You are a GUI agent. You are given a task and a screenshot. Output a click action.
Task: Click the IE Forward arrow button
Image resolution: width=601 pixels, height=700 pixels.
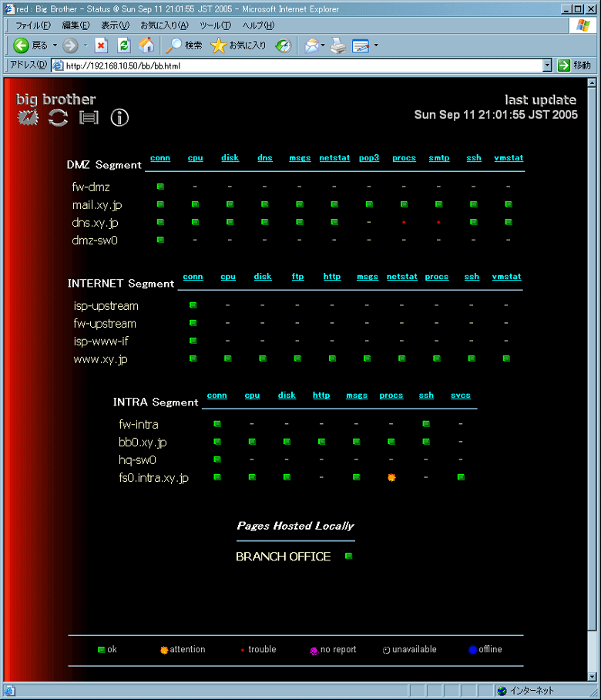tap(70, 45)
